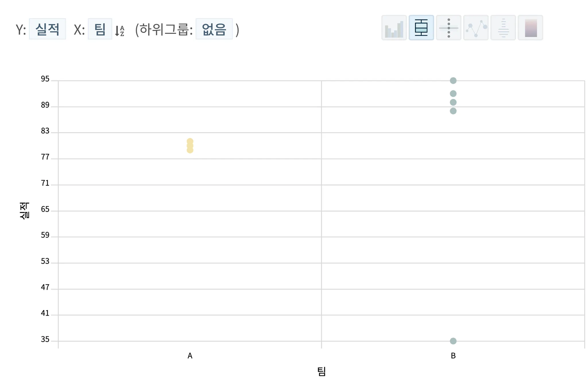Click the team B outlier point at 35
This screenshot has height=382, width=588.
click(453, 341)
